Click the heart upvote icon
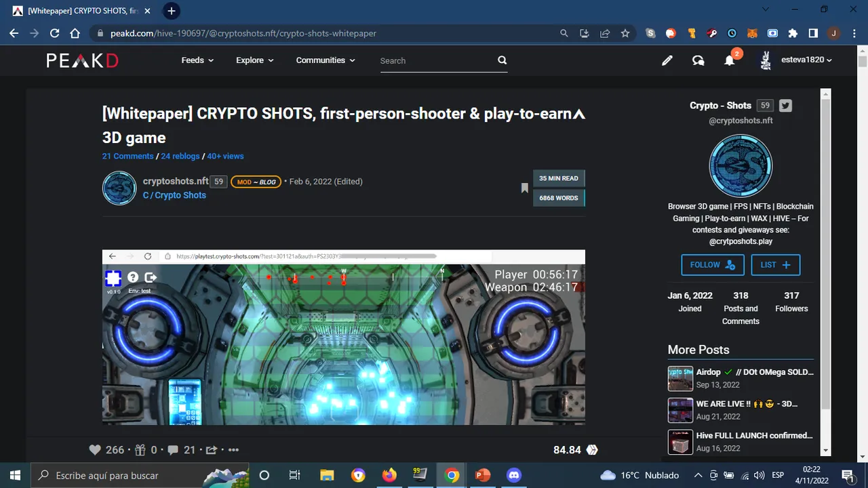 coord(95,449)
